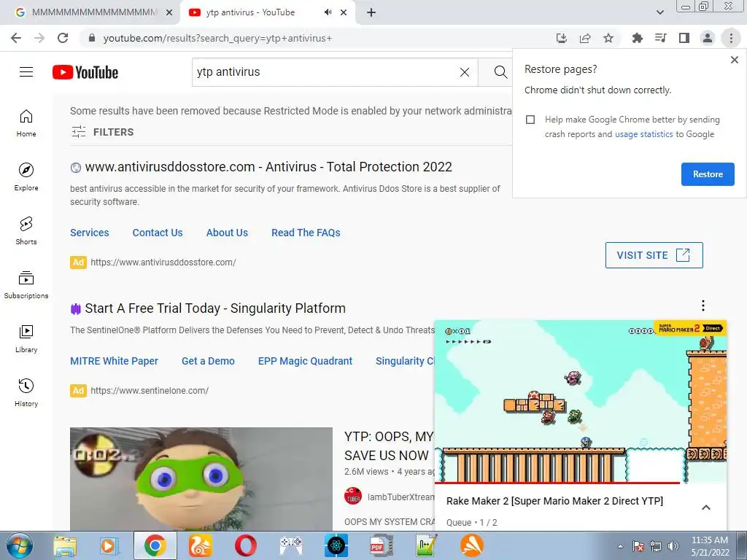Click the address bar URL
The image size is (747, 560).
217,38
